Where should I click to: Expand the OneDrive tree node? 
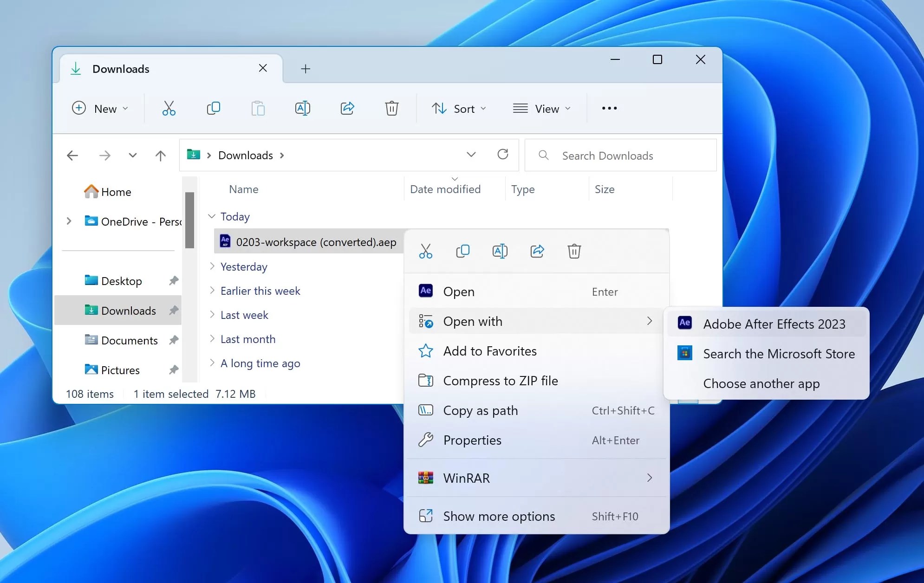[69, 221]
